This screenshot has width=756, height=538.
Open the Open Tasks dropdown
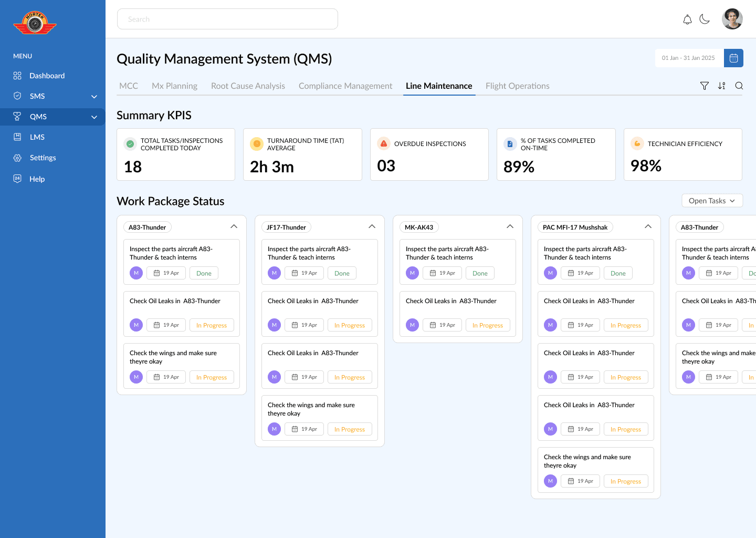[712, 201]
